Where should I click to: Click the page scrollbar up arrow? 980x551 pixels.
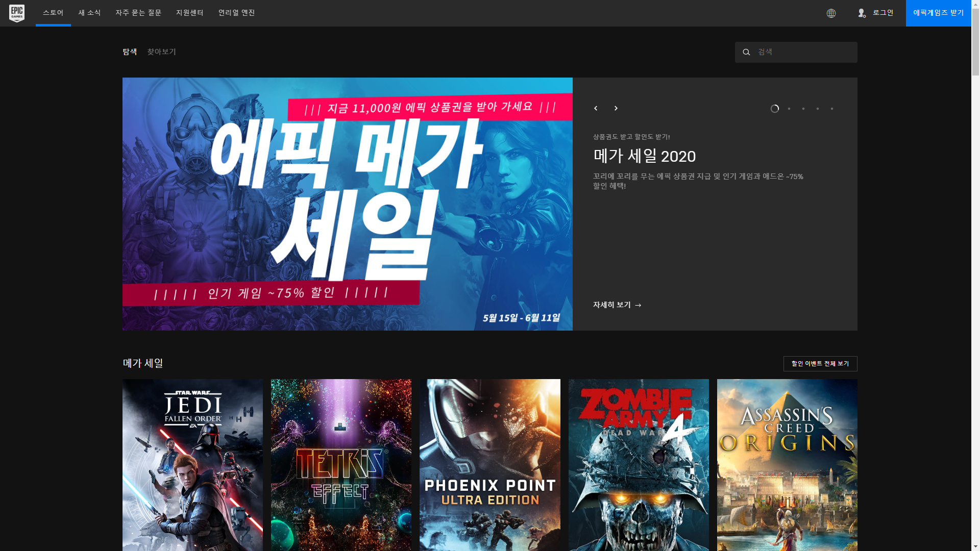click(975, 4)
